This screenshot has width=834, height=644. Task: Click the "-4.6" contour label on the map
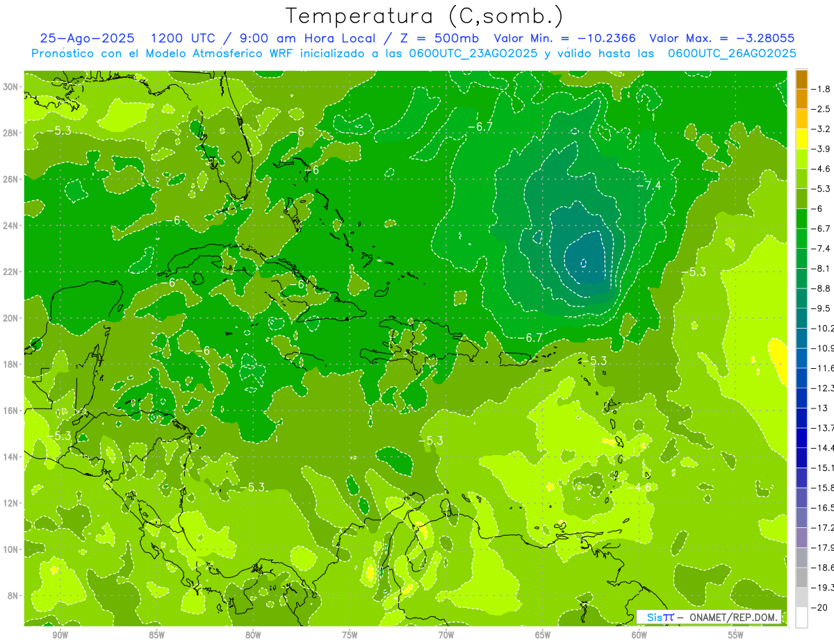tap(639, 487)
